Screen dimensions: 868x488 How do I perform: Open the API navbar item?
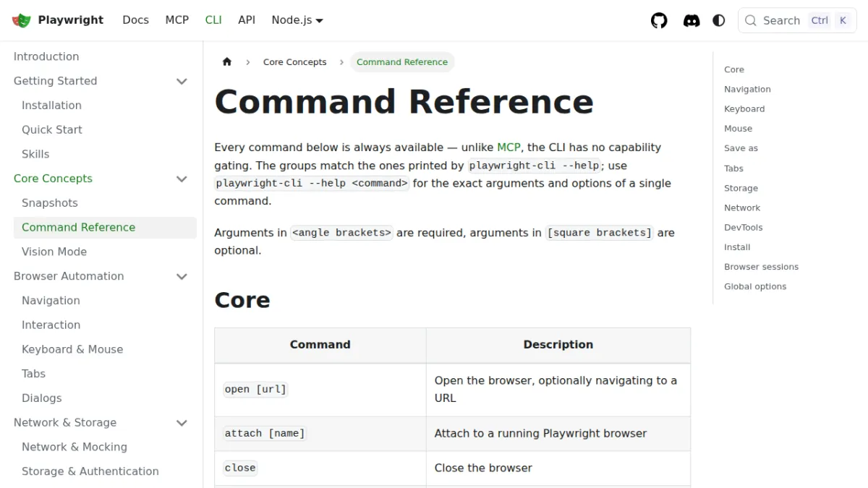click(x=247, y=20)
